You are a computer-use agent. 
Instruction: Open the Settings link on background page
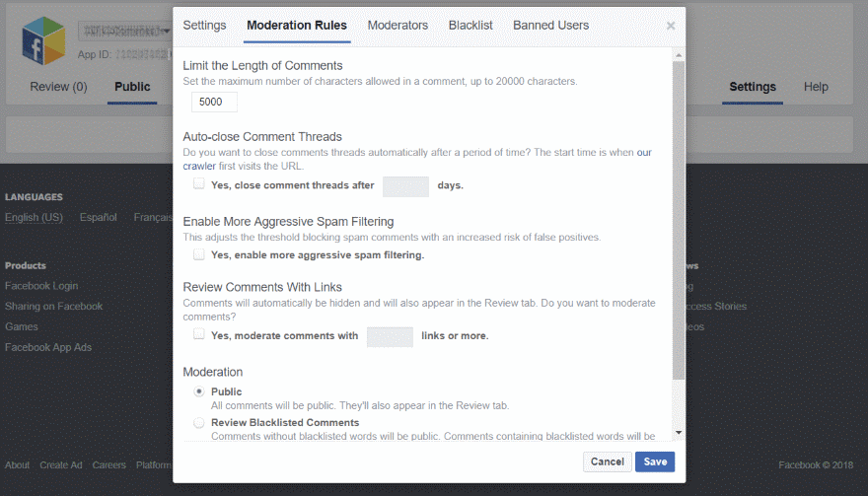[753, 87]
